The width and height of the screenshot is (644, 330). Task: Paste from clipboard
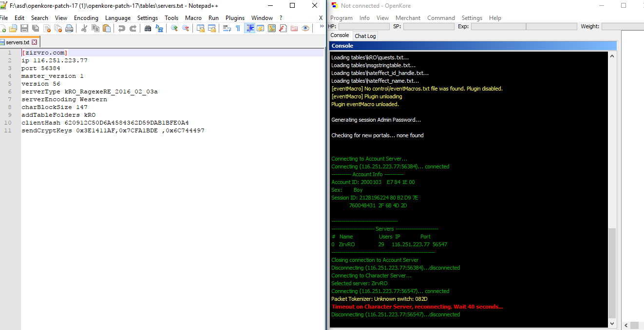tap(106, 29)
